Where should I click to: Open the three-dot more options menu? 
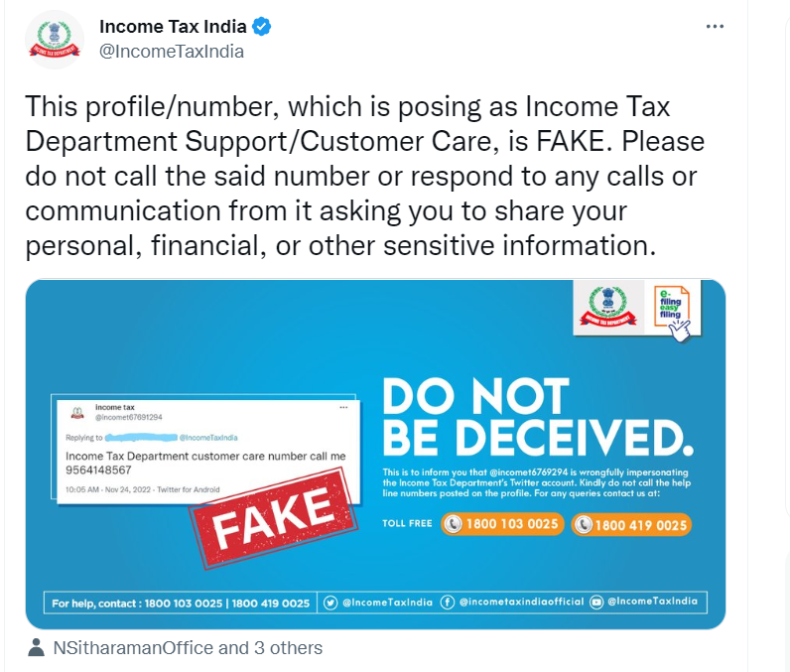point(715,27)
